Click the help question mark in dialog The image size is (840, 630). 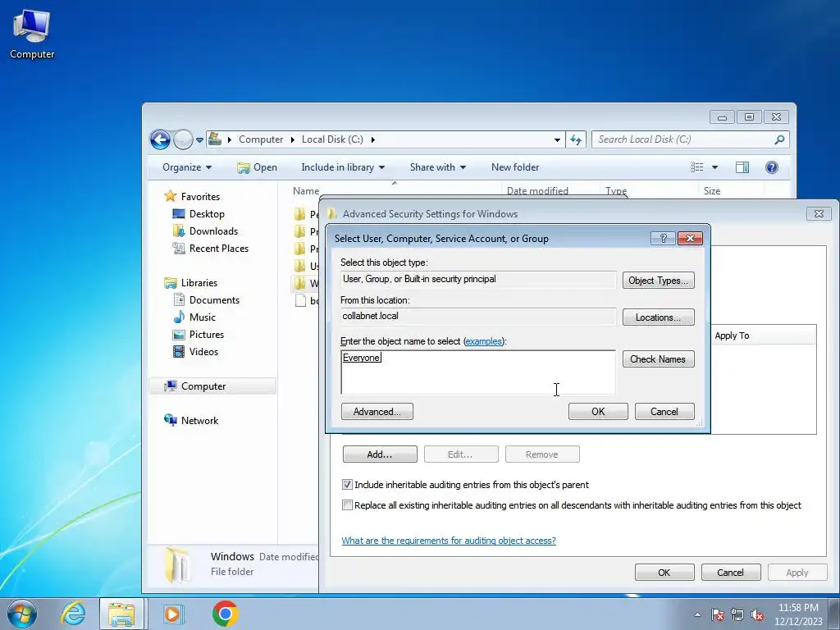[663, 239]
